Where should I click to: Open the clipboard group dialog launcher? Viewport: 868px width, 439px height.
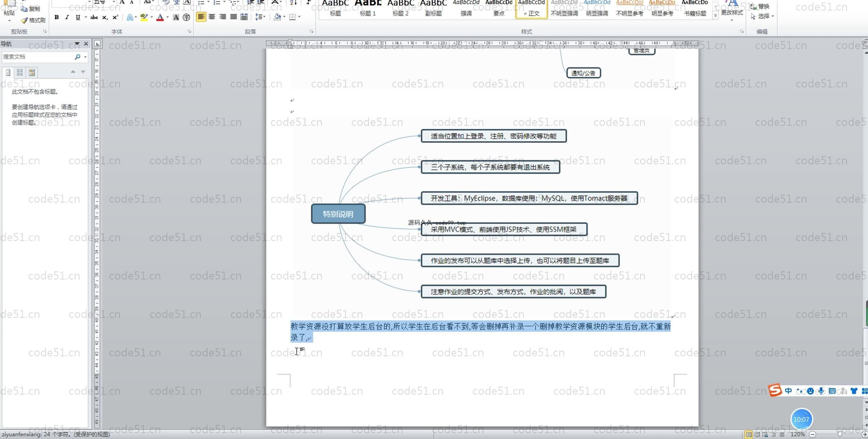[45, 31]
